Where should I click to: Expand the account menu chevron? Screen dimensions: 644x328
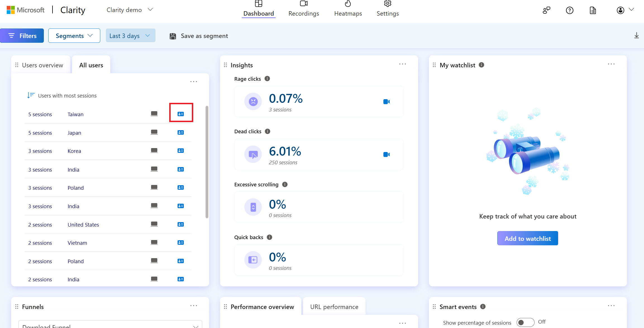coord(631,10)
